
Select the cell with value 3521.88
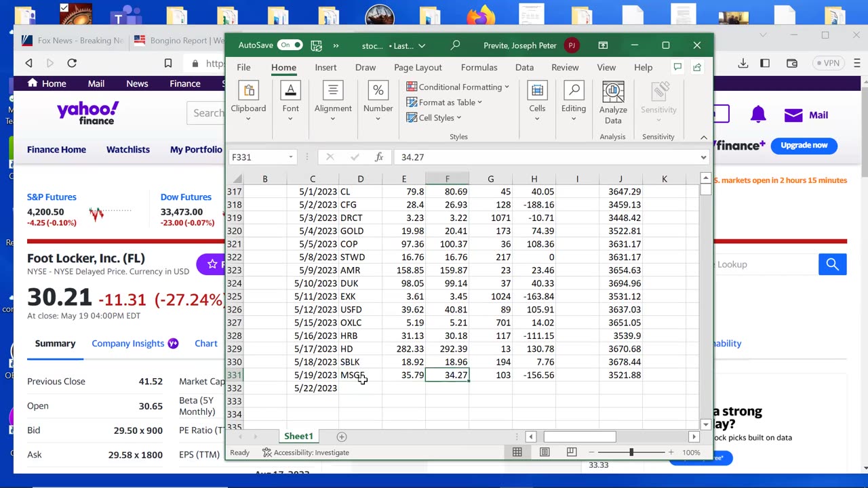click(x=620, y=375)
